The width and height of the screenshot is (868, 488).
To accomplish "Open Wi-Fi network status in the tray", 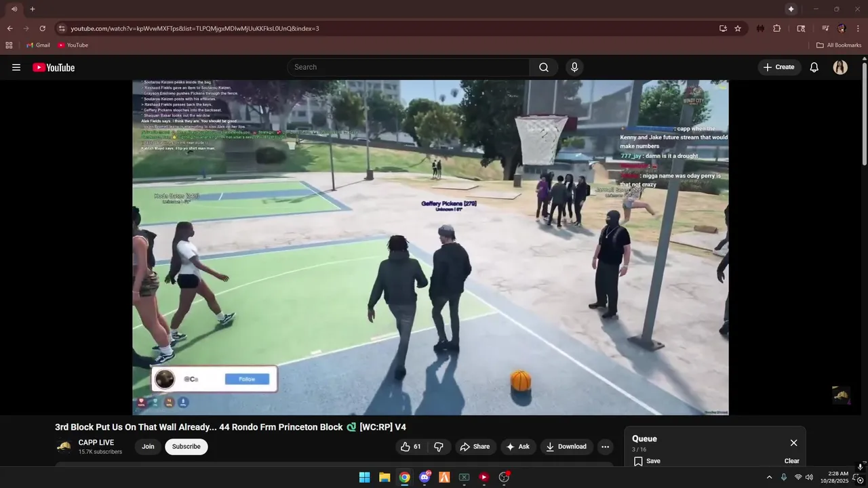I will tap(797, 477).
